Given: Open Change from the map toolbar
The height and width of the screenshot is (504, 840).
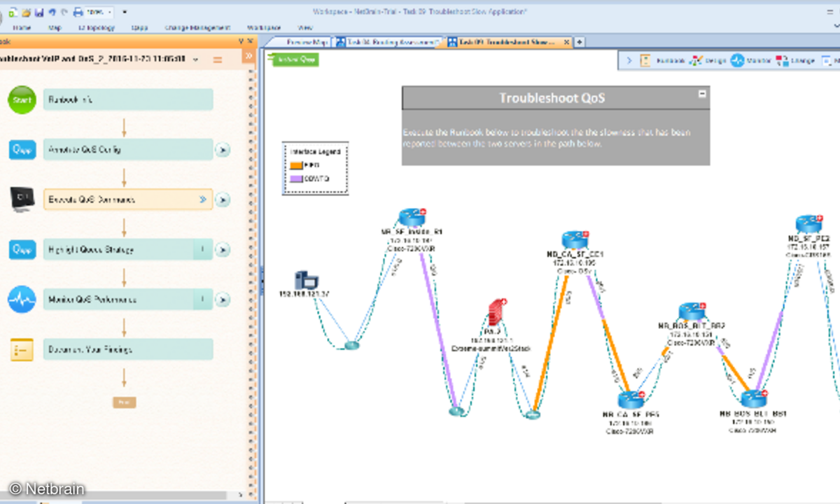Looking at the screenshot, I should [x=796, y=61].
